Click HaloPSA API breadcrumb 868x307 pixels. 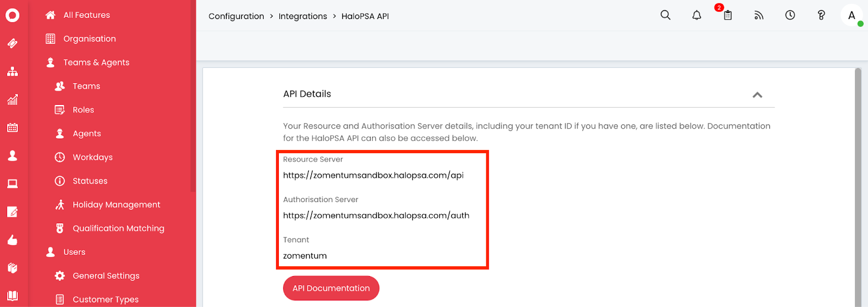pyautogui.click(x=365, y=16)
